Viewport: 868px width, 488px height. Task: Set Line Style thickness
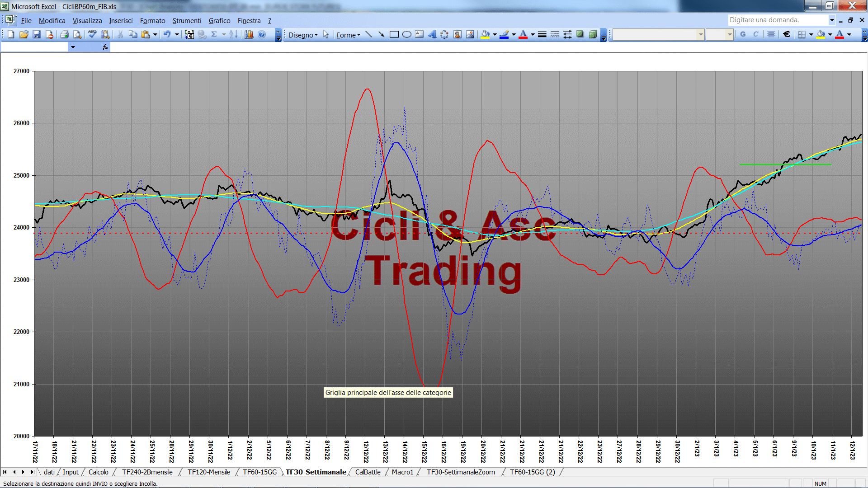tap(542, 34)
